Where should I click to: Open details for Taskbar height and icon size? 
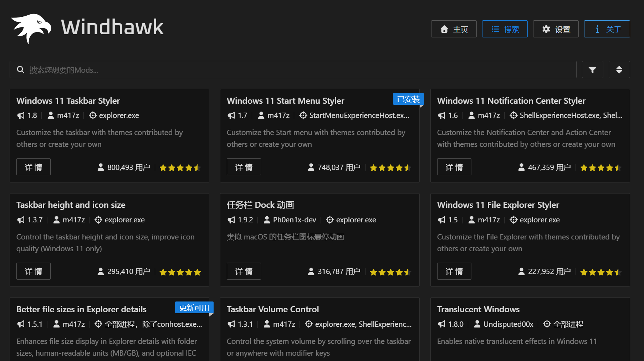34,271
